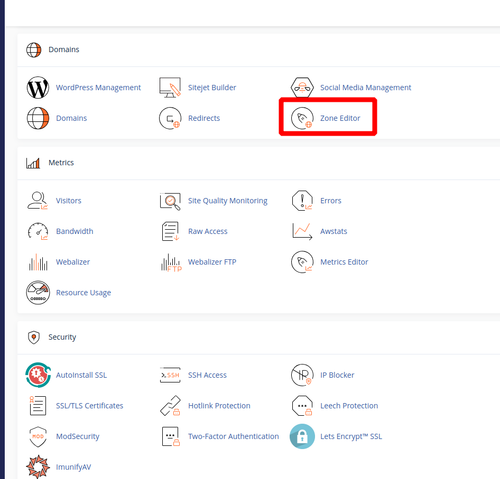Open the Visitors icon
This screenshot has width=500, height=479.
pos(38,201)
